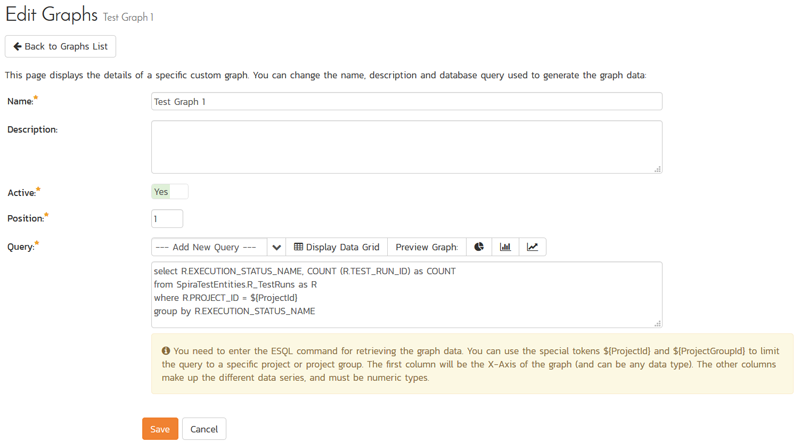Click the info icon in the yellow notice
The height and width of the screenshot is (442, 800).
[165, 352]
